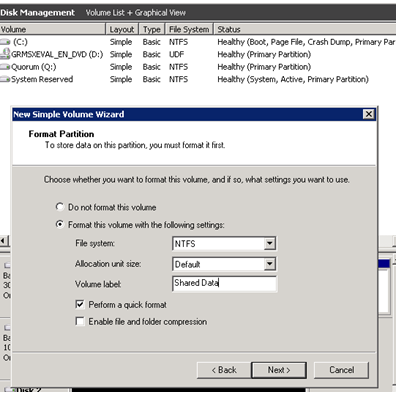The image size is (401, 394).
Task: Enable file and folder compression checkbox
Action: click(x=80, y=321)
